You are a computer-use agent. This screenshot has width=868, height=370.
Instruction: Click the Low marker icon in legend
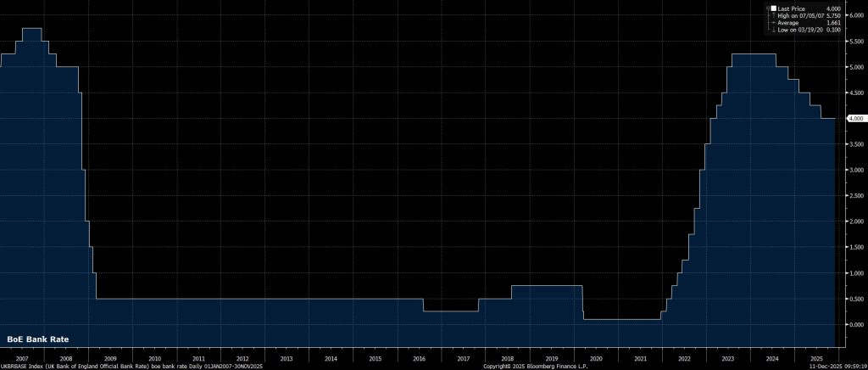point(774,30)
